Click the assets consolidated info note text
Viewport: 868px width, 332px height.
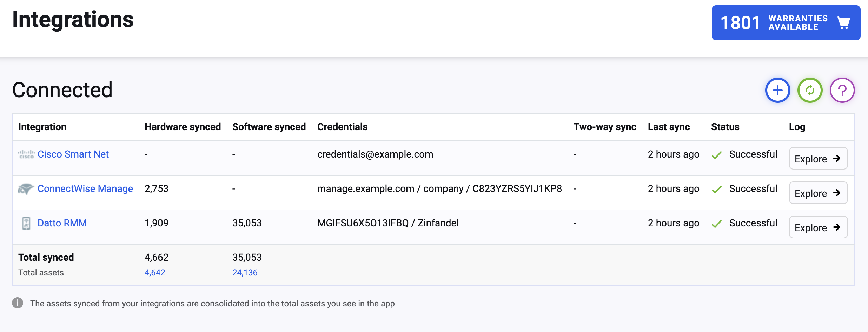click(x=212, y=303)
